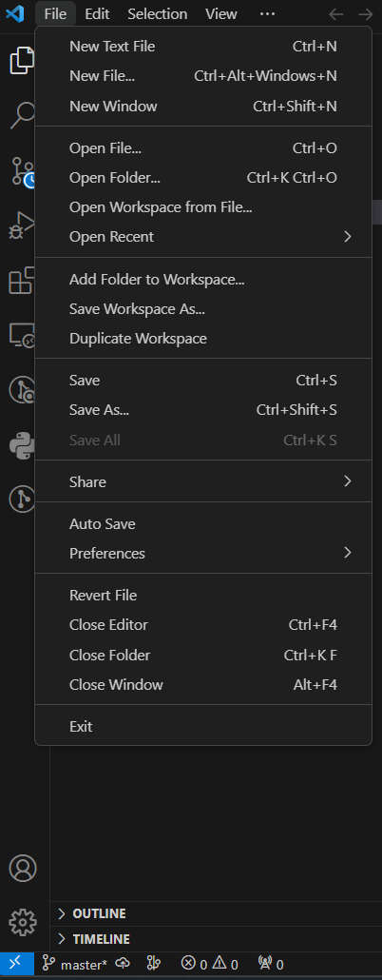Viewport: 382px width, 980px height.
Task: Click the remote window status bar icon
Action: tap(16, 965)
